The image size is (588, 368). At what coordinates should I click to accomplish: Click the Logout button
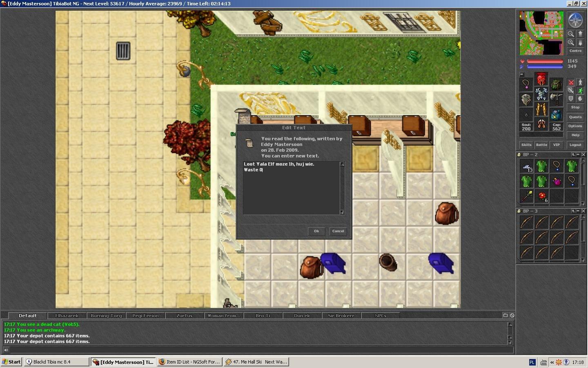pyautogui.click(x=575, y=145)
